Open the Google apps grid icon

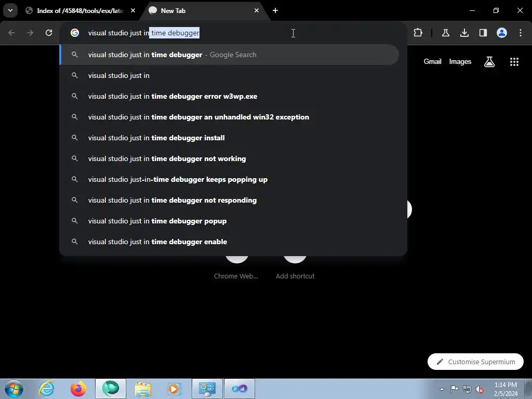click(514, 61)
